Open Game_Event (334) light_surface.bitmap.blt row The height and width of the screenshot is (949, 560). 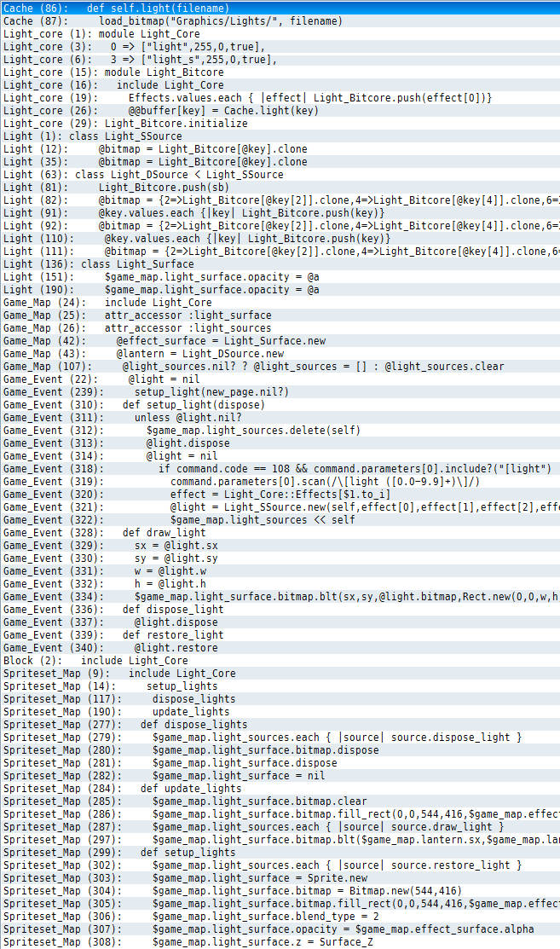(x=280, y=597)
